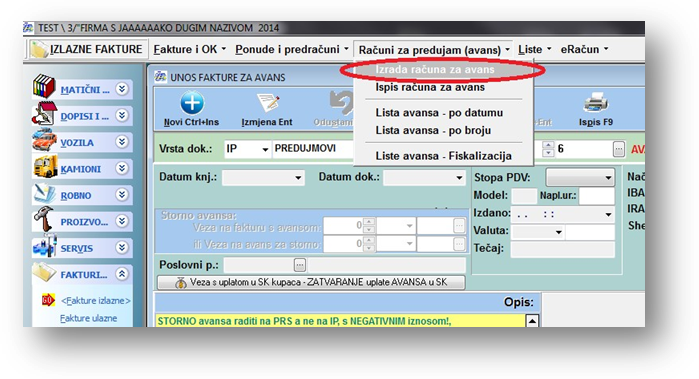Image resolution: width=699 pixels, height=379 pixels.
Task: Open the Liste menu
Action: (x=535, y=49)
